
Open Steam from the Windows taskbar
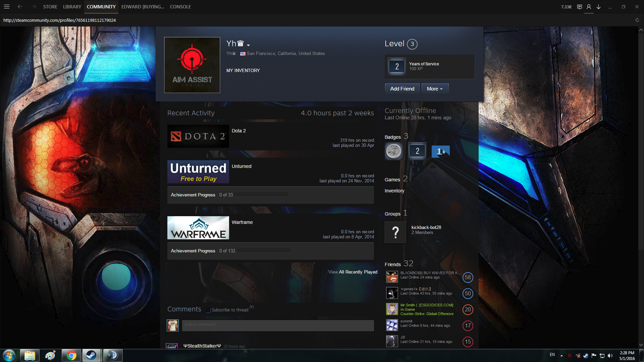(x=91, y=355)
